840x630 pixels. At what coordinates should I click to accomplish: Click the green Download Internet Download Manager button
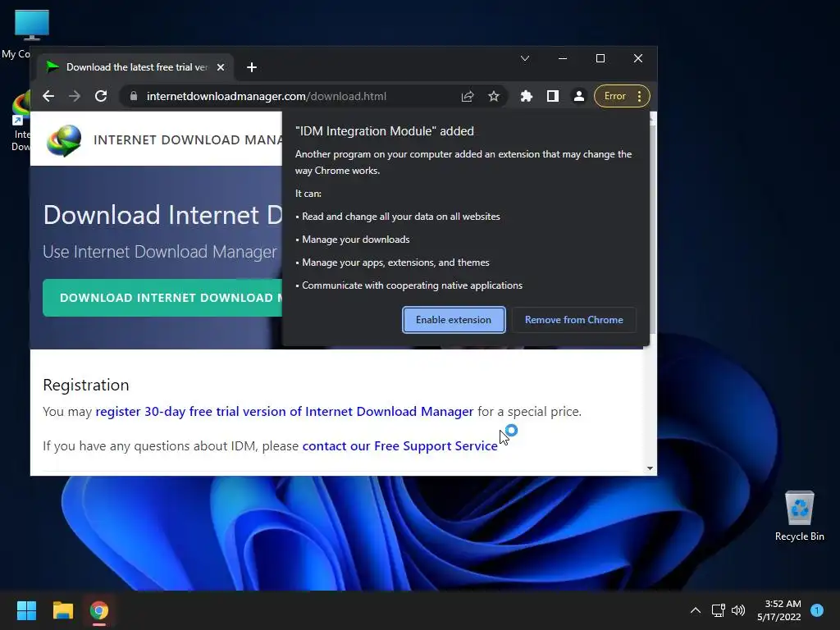[x=163, y=298]
